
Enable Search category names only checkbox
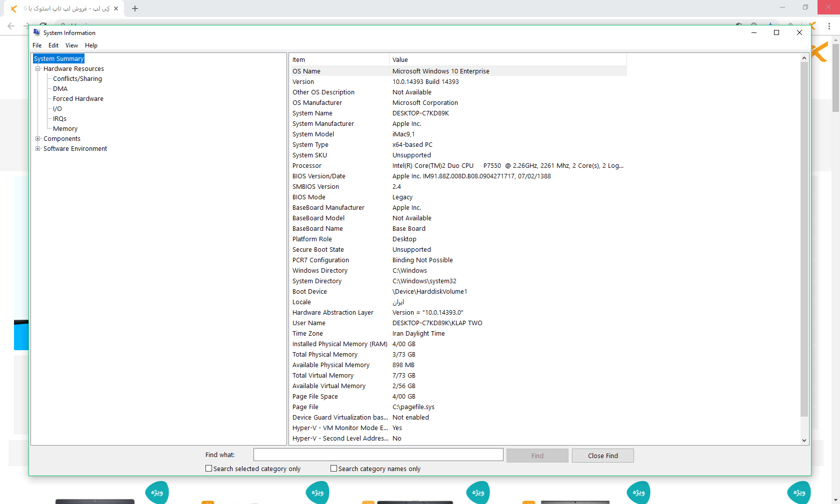333,469
